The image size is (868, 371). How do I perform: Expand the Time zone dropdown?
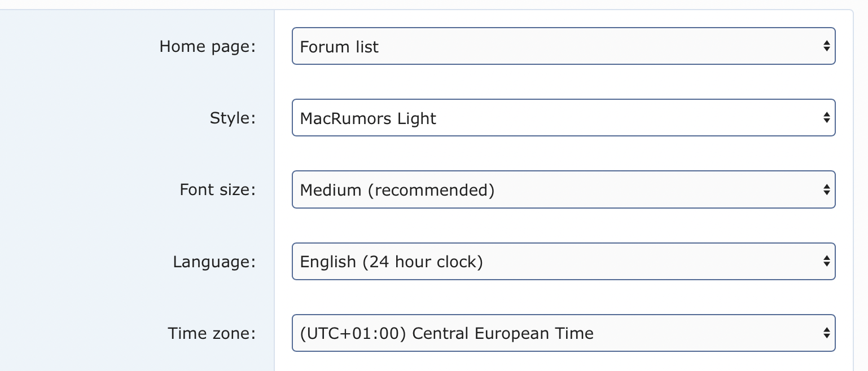[563, 333]
